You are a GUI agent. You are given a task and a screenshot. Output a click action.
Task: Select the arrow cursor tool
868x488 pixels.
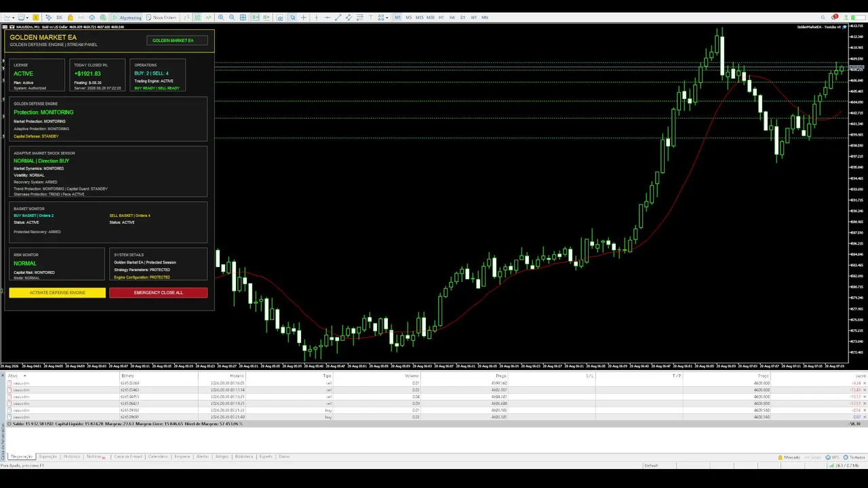point(292,18)
